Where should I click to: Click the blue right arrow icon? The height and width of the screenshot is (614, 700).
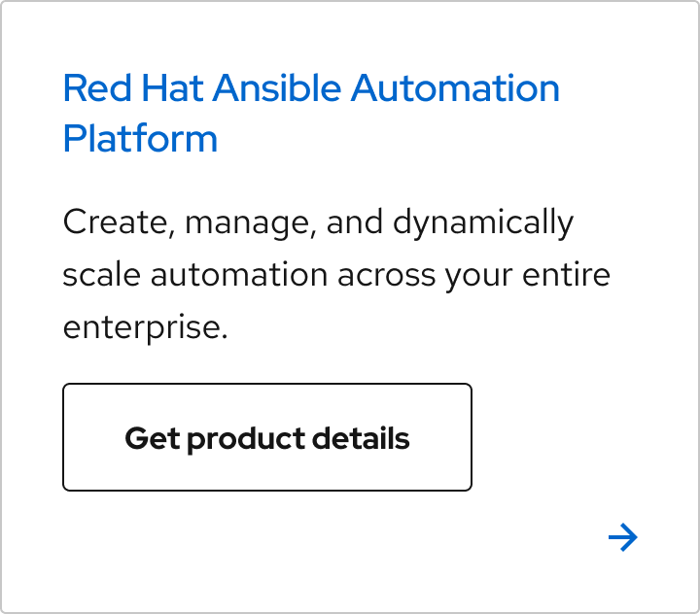click(x=622, y=537)
